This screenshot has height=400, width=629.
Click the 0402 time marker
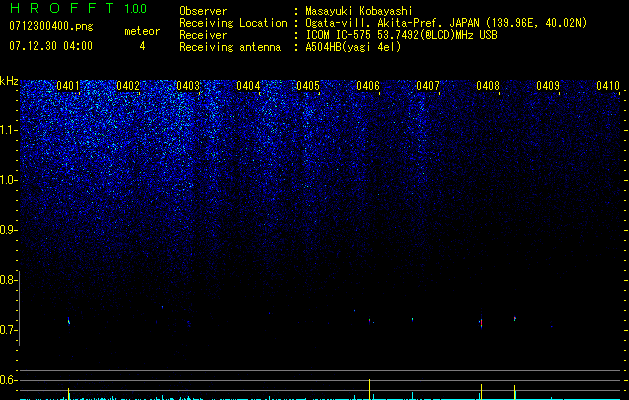click(128, 86)
